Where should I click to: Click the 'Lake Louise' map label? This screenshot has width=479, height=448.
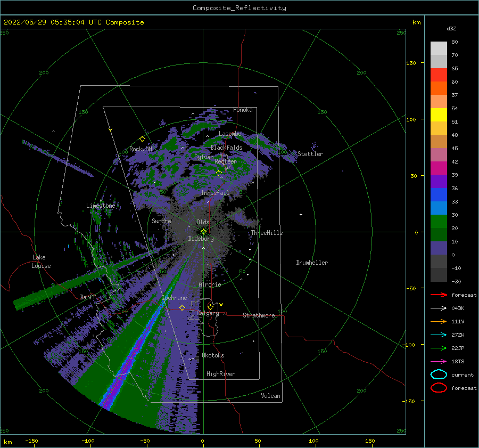[41, 262]
